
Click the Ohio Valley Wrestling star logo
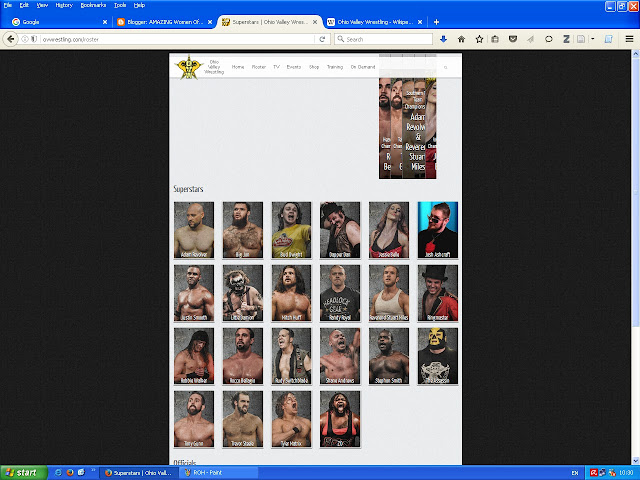[188, 67]
